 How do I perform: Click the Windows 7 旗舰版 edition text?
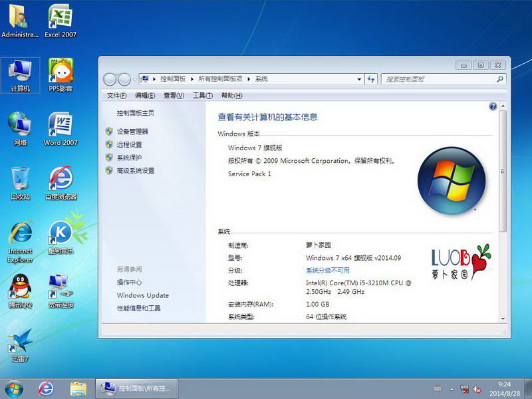tap(255, 148)
